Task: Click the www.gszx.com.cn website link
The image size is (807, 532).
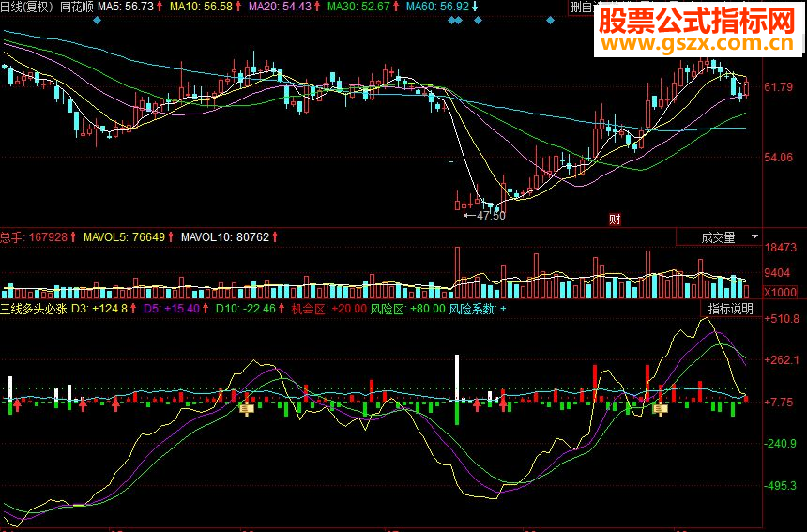Action: click(x=697, y=43)
